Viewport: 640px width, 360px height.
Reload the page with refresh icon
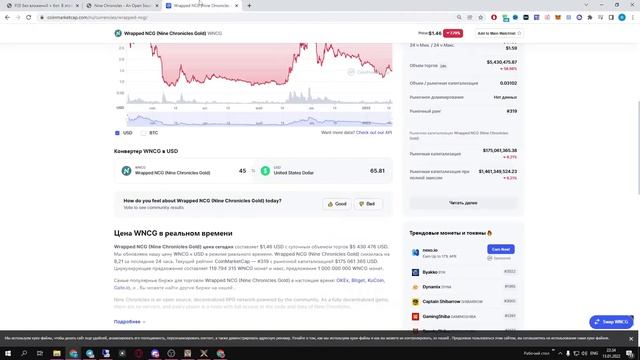point(29,18)
